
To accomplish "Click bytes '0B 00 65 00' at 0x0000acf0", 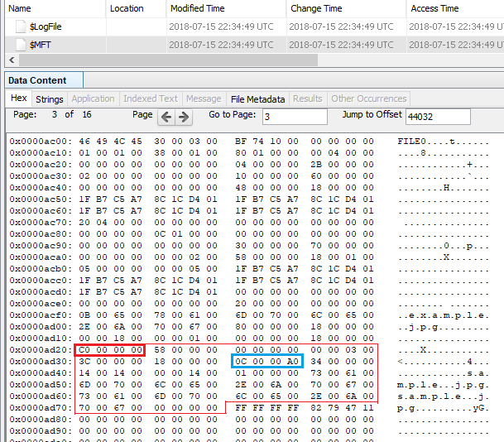I will tap(110, 315).
